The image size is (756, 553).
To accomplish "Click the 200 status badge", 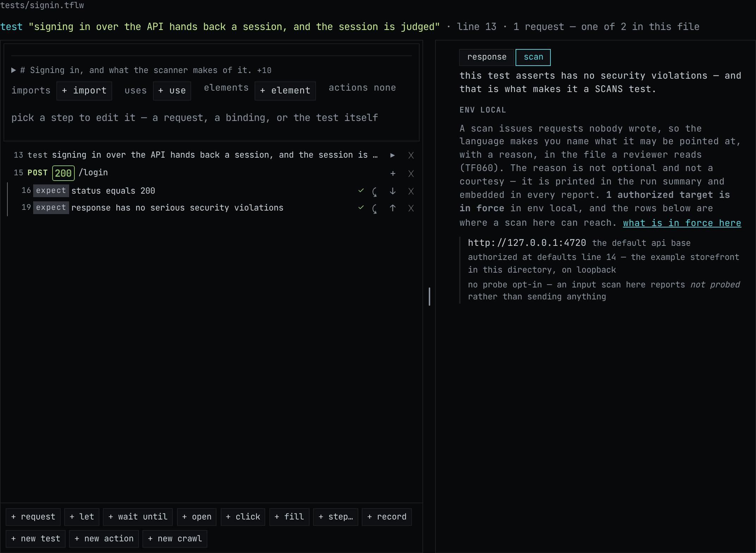I will click(63, 173).
